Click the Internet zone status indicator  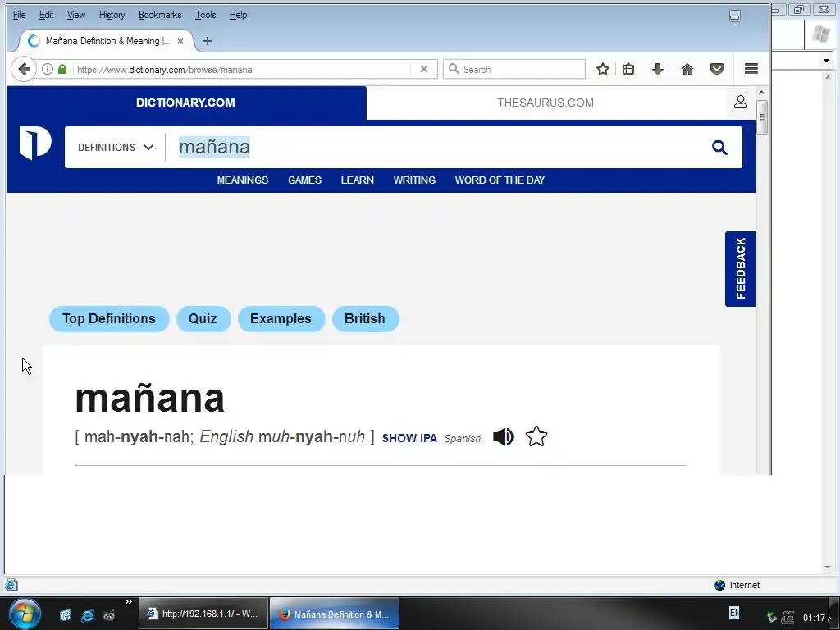pyautogui.click(x=737, y=585)
